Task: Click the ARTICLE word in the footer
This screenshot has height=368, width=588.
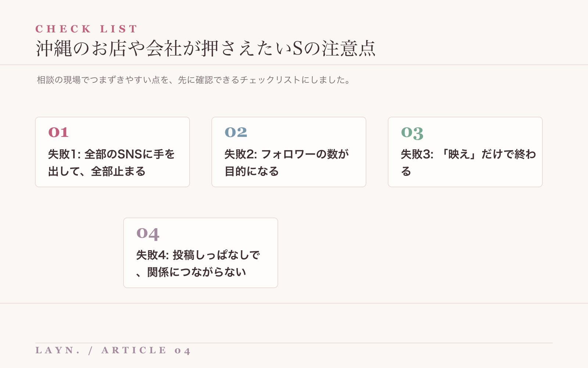Action: point(134,350)
